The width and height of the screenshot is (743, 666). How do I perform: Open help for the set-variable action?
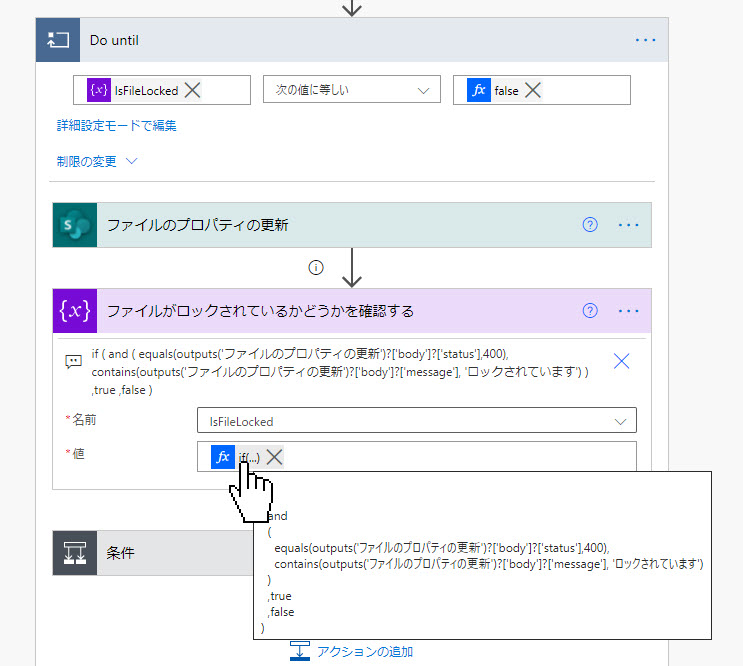point(590,311)
